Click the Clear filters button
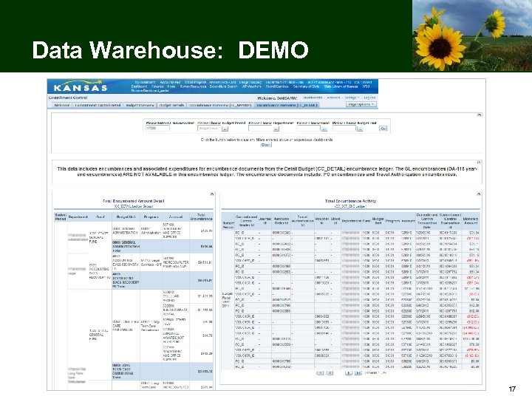Viewport: 532px width, 399px height. 266,145
